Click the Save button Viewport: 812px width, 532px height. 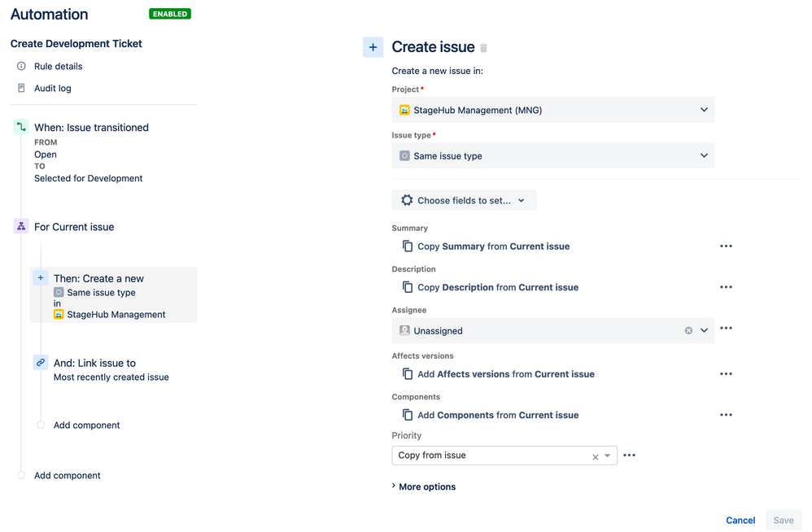[x=784, y=520]
